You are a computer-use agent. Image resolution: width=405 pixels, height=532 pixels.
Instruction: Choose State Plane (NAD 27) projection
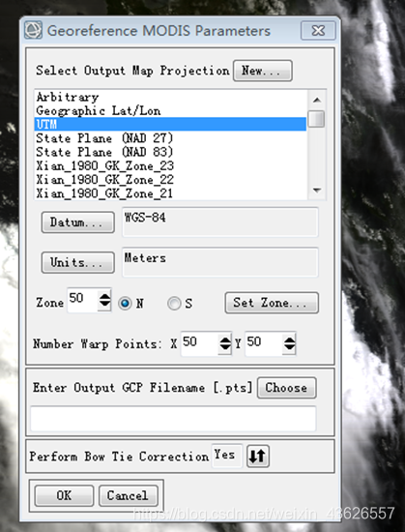tap(170, 138)
